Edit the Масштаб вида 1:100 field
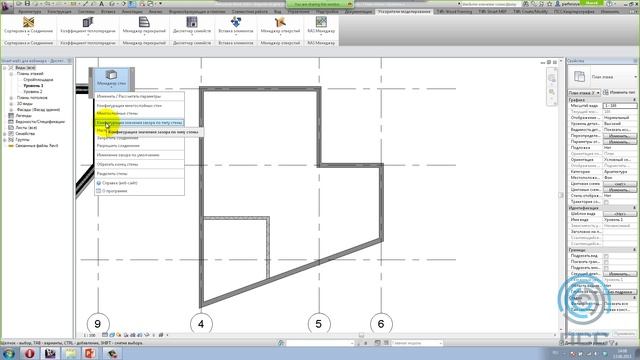 [620, 106]
